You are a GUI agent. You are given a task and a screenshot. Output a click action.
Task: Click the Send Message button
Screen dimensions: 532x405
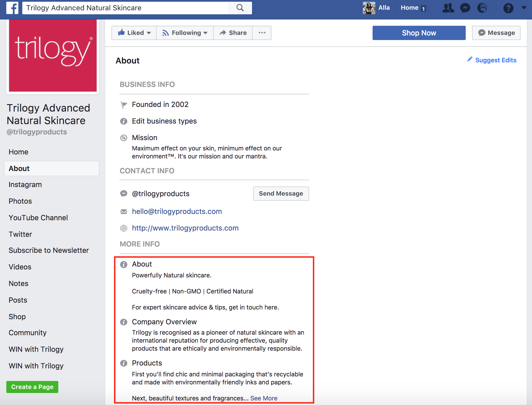point(281,194)
